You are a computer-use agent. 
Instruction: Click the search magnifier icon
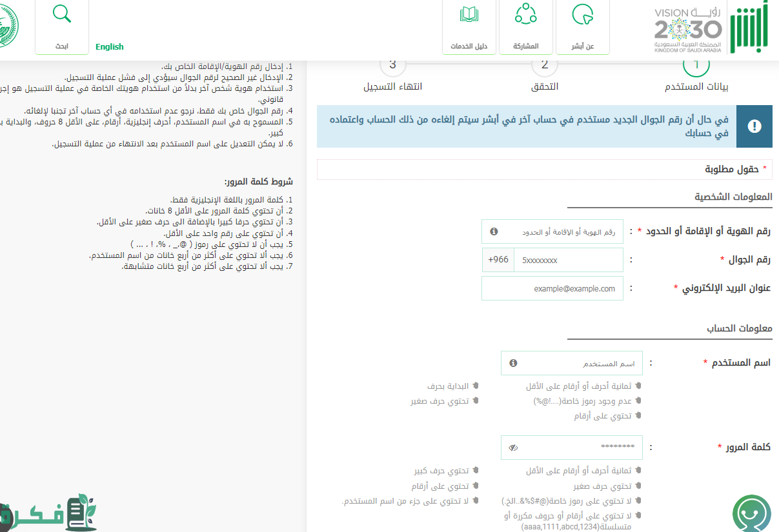(x=62, y=14)
